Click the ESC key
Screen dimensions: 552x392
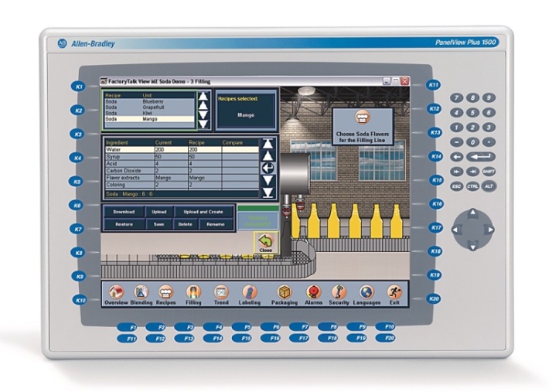457,186
